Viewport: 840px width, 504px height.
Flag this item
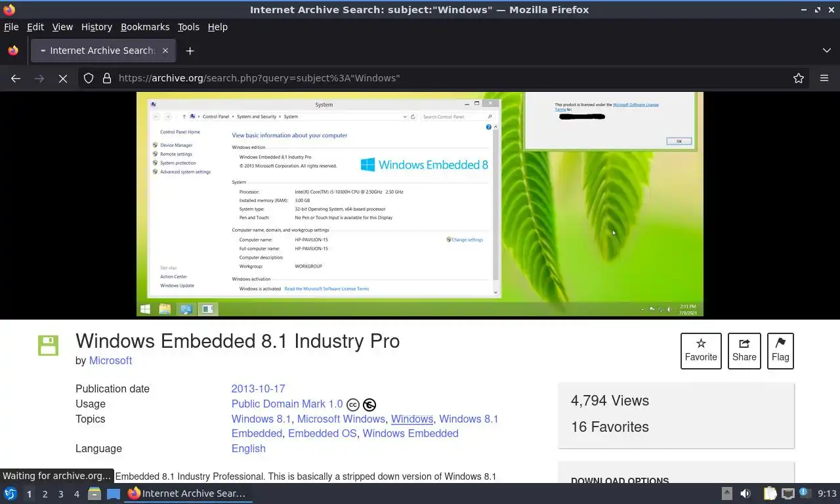780,350
